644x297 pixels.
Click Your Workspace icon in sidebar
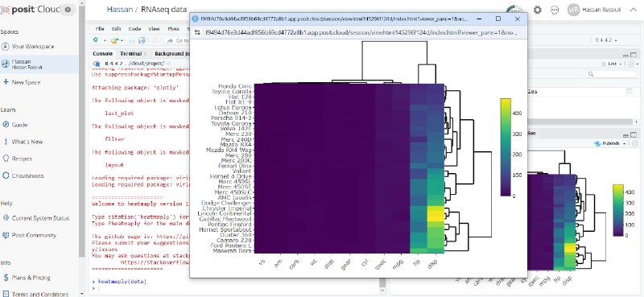pos(6,47)
